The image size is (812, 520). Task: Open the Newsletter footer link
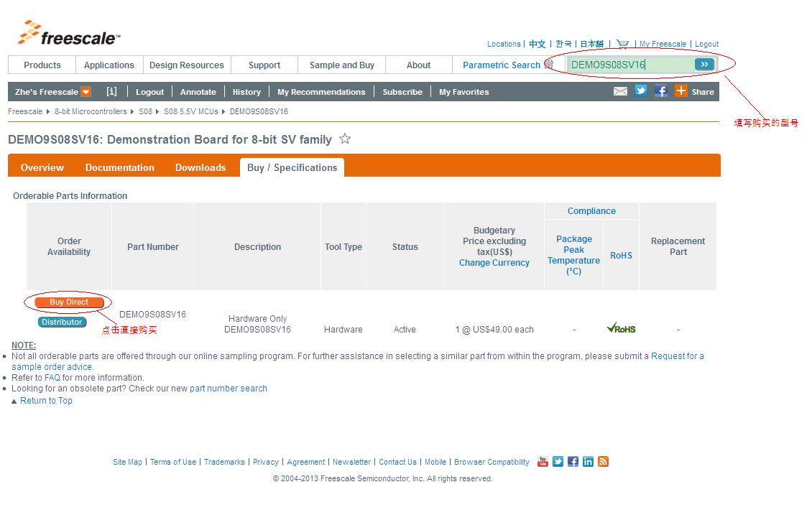(x=351, y=462)
